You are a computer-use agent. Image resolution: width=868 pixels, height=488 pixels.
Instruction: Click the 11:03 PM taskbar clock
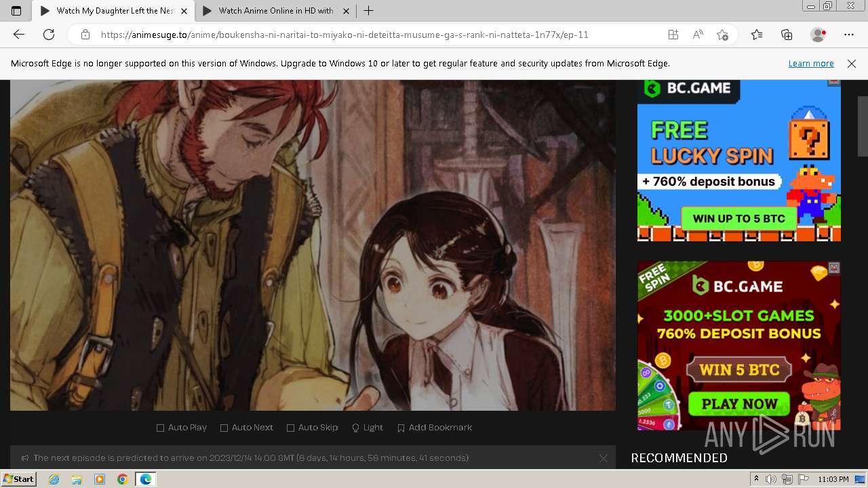pyautogui.click(x=833, y=479)
